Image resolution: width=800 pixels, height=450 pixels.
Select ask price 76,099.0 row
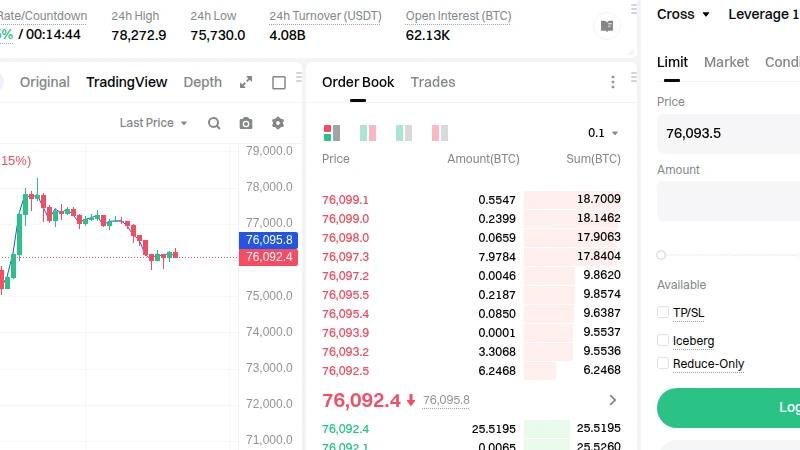(x=471, y=218)
